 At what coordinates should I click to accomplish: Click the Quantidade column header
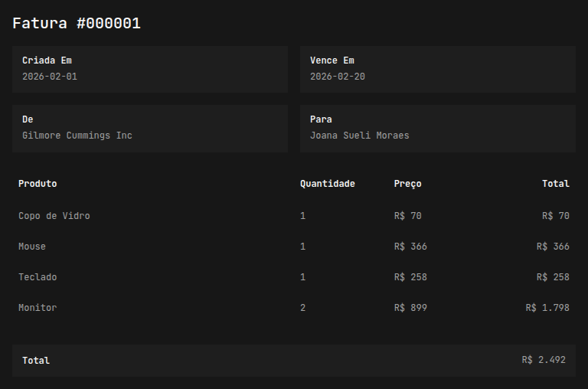(328, 184)
